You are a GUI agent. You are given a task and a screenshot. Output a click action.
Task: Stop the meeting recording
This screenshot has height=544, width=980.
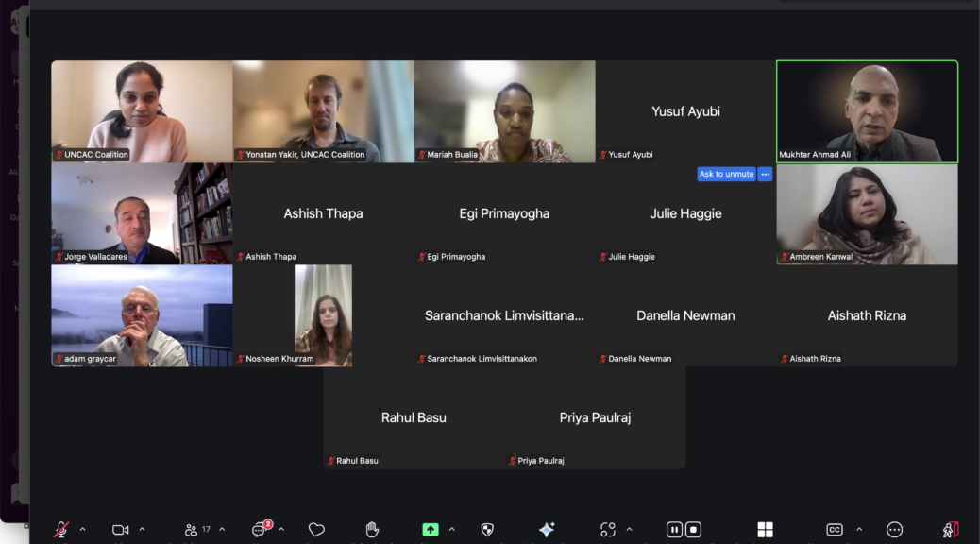point(694,530)
